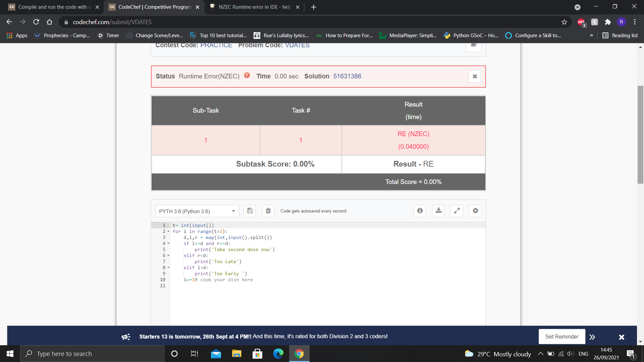Expand editor to fullscreen
Screen dimensions: 644x362
click(x=457, y=211)
